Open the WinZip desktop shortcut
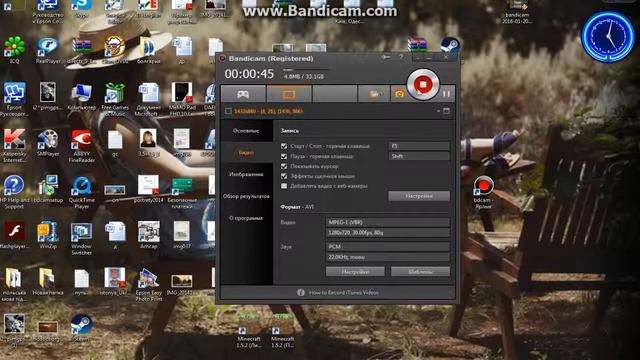 pyautogui.click(x=48, y=236)
